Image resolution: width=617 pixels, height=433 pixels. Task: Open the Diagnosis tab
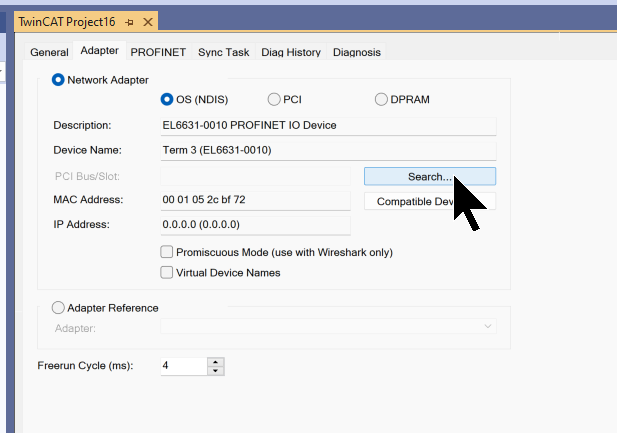357,52
